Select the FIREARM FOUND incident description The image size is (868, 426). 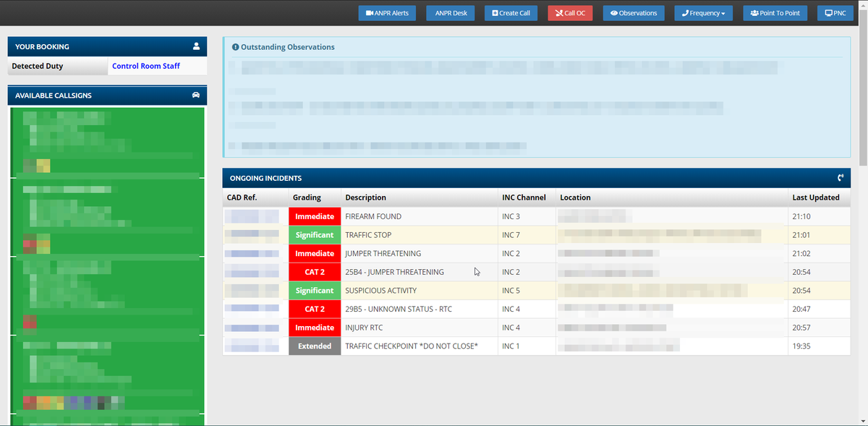[x=373, y=216]
